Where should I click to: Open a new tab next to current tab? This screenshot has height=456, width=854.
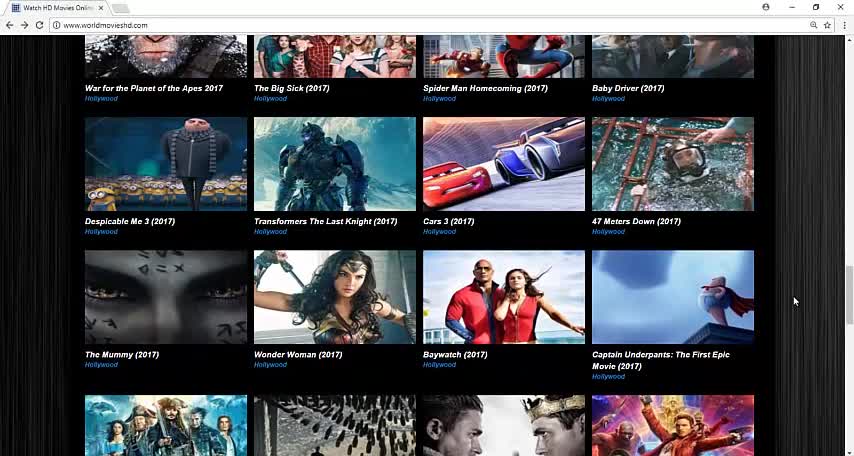(x=120, y=8)
